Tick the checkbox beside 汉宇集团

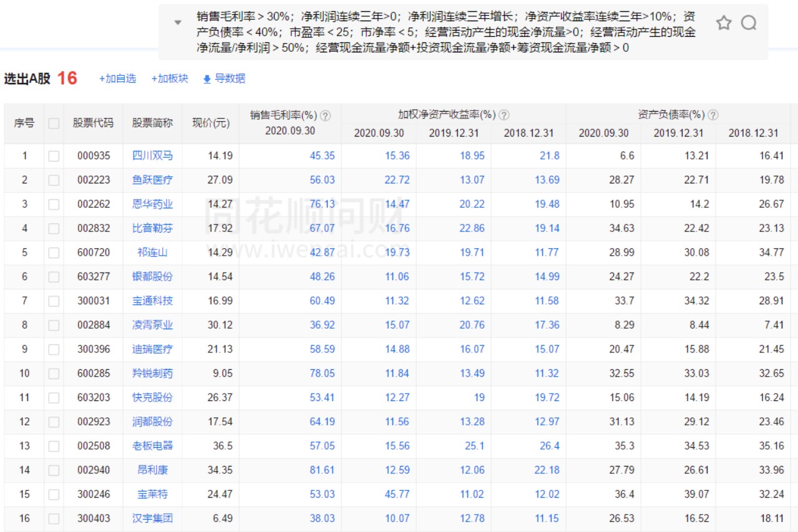(x=54, y=518)
